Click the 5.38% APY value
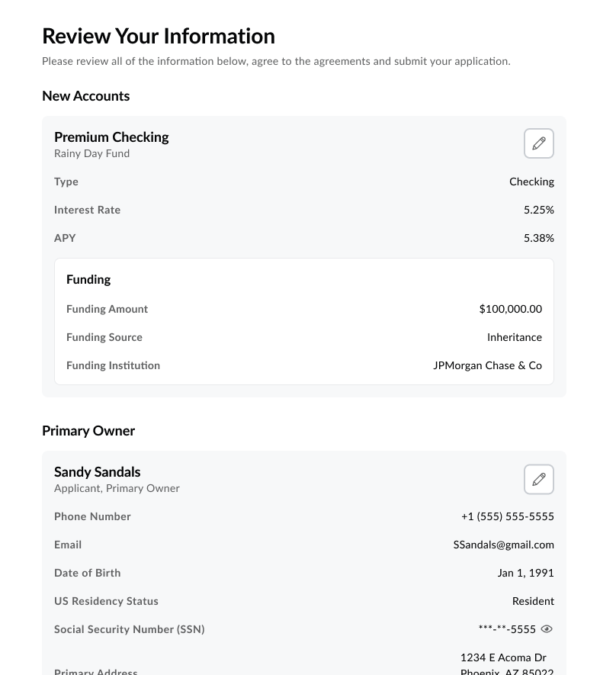Viewport: 616px width, 675px height. [x=538, y=238]
